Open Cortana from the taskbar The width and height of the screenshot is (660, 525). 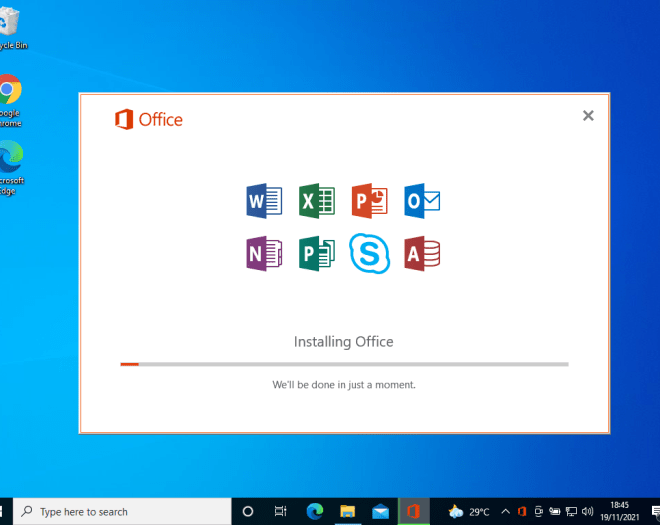[248, 512]
